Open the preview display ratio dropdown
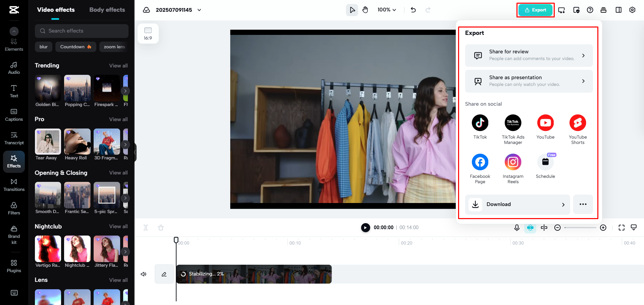This screenshot has height=305, width=644. tap(148, 33)
